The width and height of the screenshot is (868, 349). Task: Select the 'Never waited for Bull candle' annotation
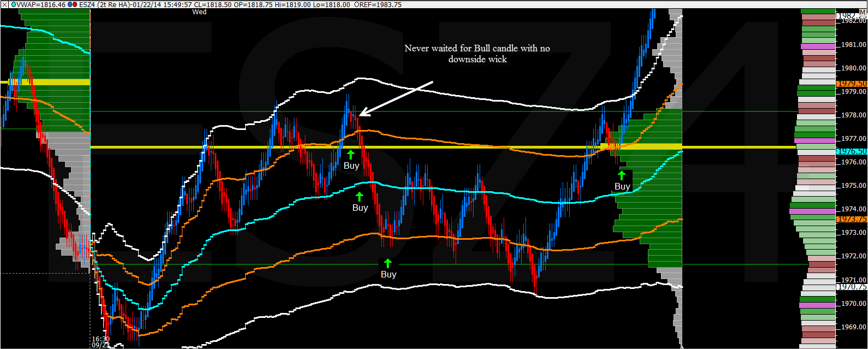click(477, 54)
